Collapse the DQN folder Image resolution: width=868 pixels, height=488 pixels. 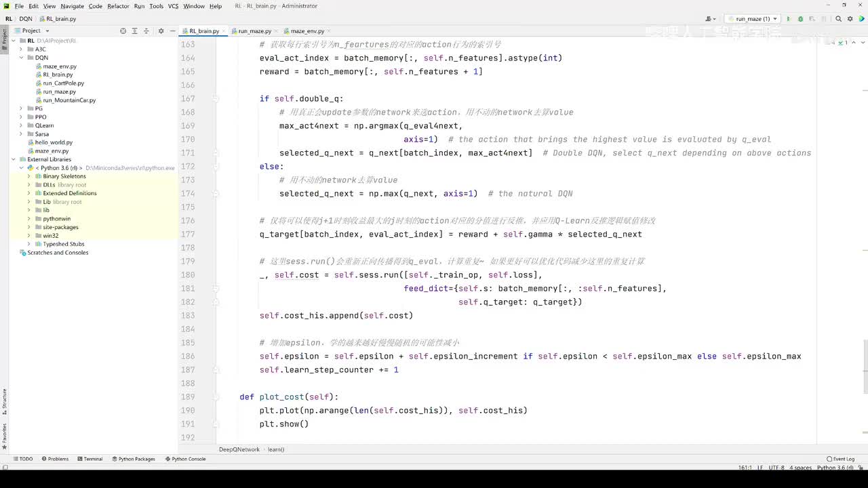(21, 58)
